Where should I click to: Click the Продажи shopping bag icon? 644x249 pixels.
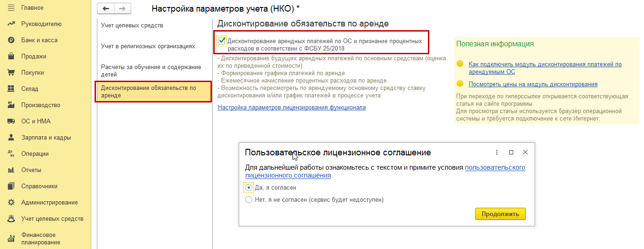11,57
